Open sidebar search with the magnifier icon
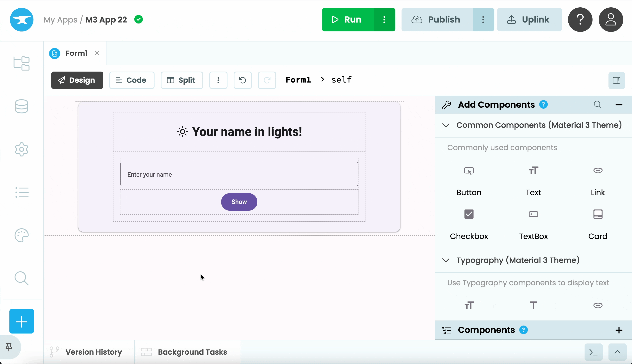 click(21, 278)
